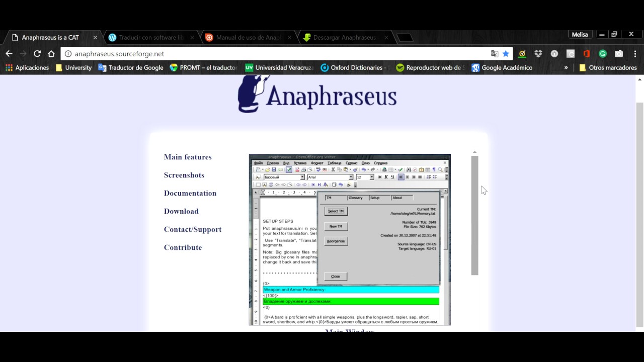Open the Contribute section
644x362 pixels.
tap(183, 247)
